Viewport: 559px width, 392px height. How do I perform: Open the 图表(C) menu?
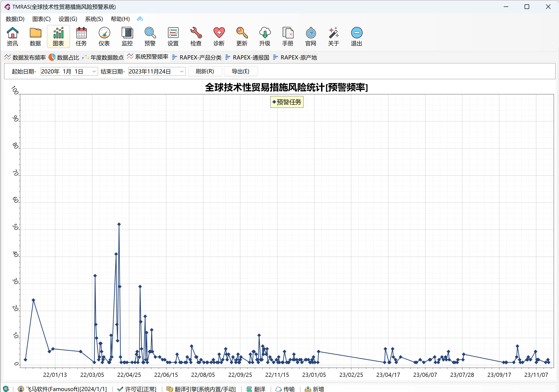tap(41, 19)
